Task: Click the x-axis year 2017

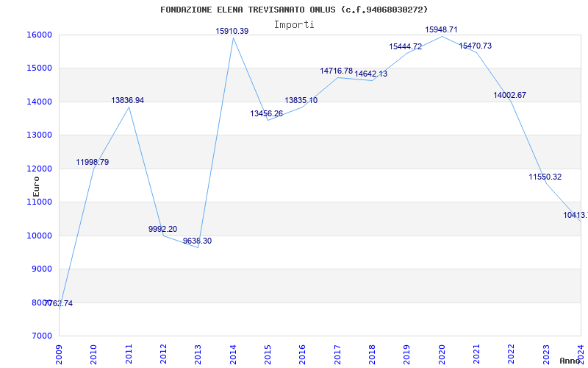Action: [x=337, y=355]
